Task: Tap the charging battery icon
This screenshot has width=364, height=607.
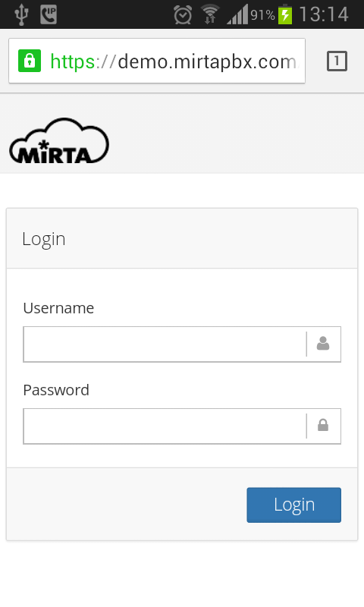Action: pyautogui.click(x=285, y=14)
